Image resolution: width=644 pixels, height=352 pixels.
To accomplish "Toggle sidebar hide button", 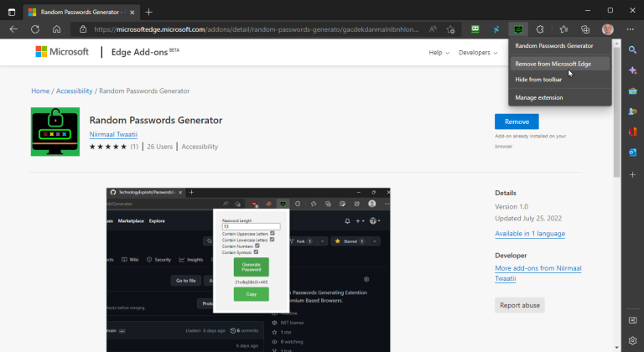I will coord(632,320).
